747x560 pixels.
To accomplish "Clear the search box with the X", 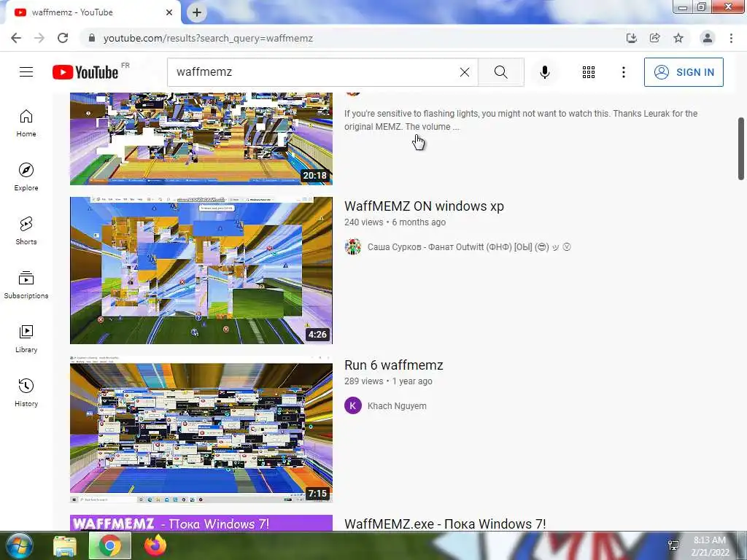I will click(465, 72).
